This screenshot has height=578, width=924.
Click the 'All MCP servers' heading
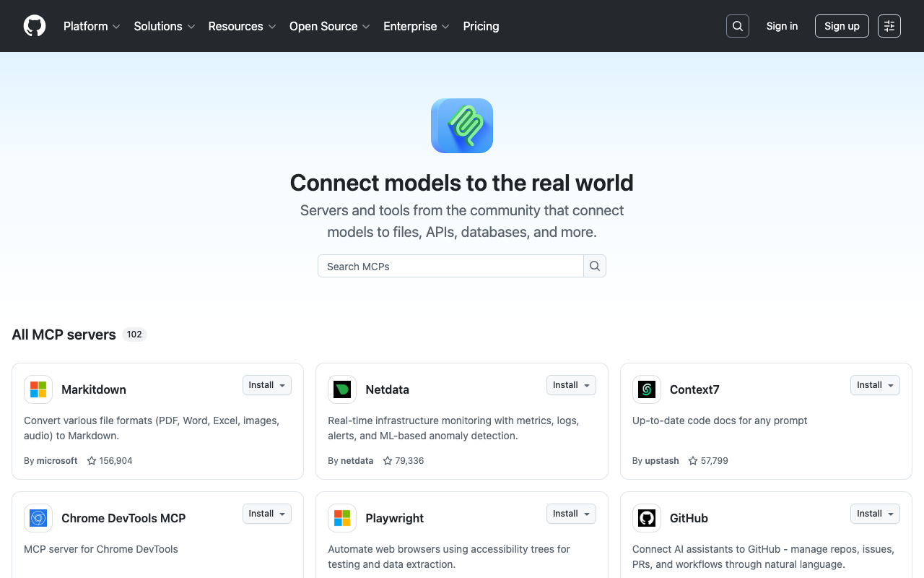(x=64, y=335)
